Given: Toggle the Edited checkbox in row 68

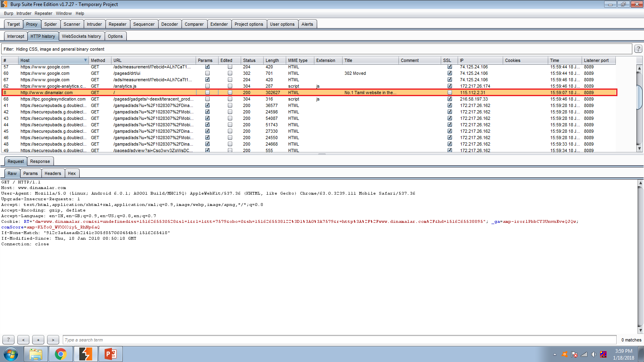Looking at the screenshot, I should pyautogui.click(x=230, y=99).
